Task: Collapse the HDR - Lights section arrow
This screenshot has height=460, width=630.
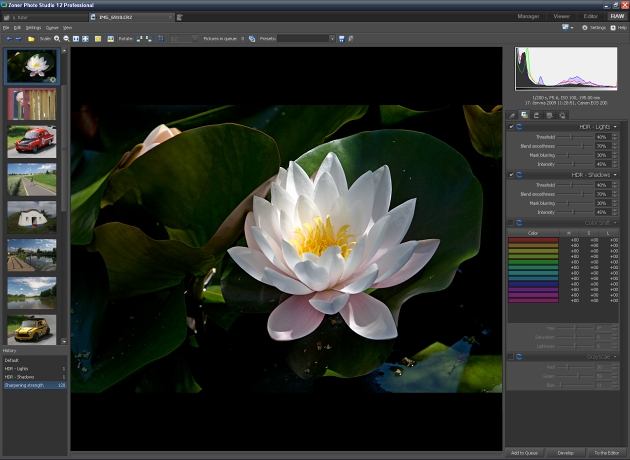Action: (x=615, y=127)
